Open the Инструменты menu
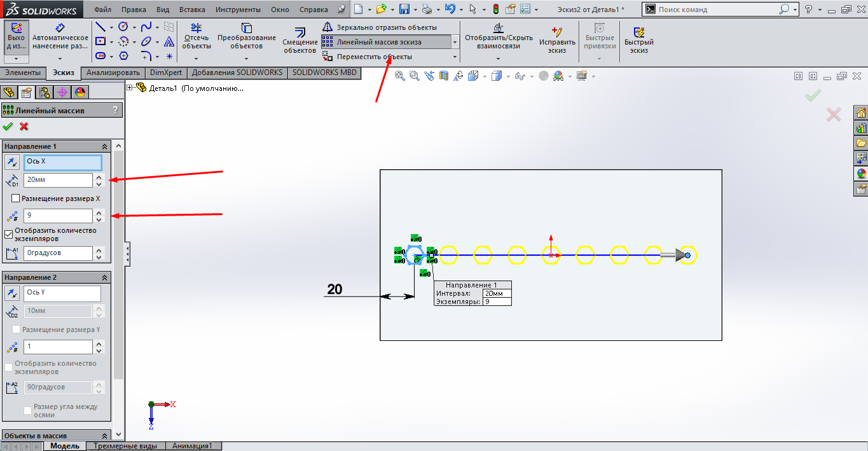This screenshot has width=868, height=451. pyautogui.click(x=238, y=10)
